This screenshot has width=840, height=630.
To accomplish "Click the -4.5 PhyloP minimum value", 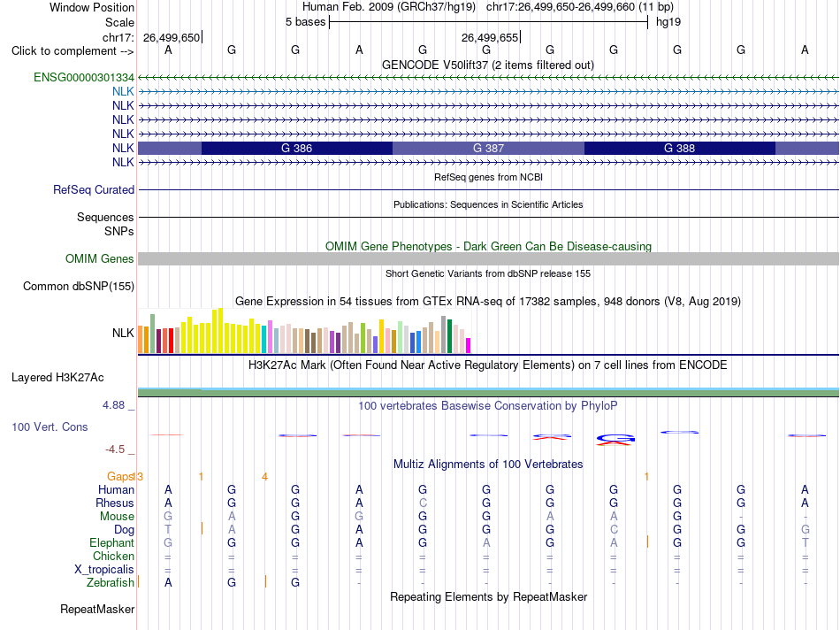I will pos(115,449).
